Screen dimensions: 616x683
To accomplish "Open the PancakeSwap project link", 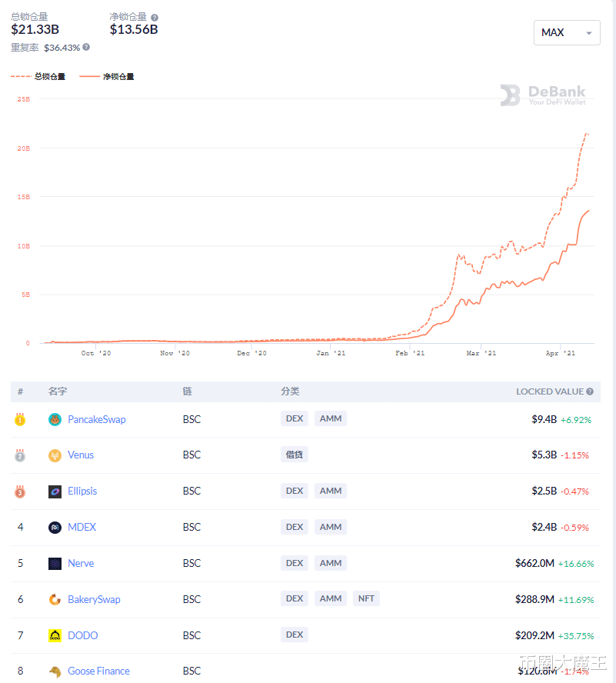I will 96,419.
